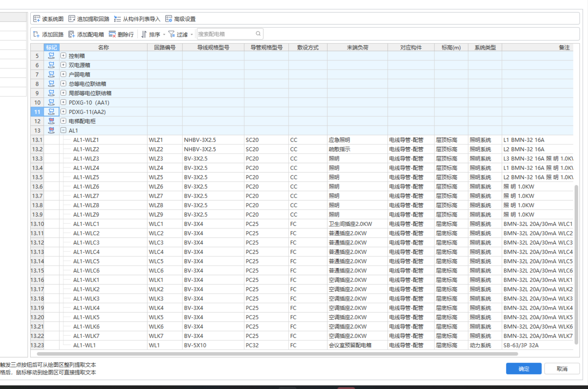Click NHBV-3X2.5 cell in WLZ2 row

coord(213,149)
